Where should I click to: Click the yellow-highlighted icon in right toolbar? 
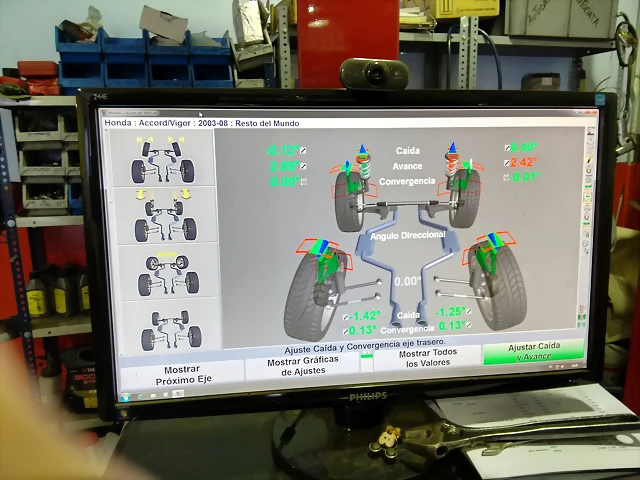589,197
